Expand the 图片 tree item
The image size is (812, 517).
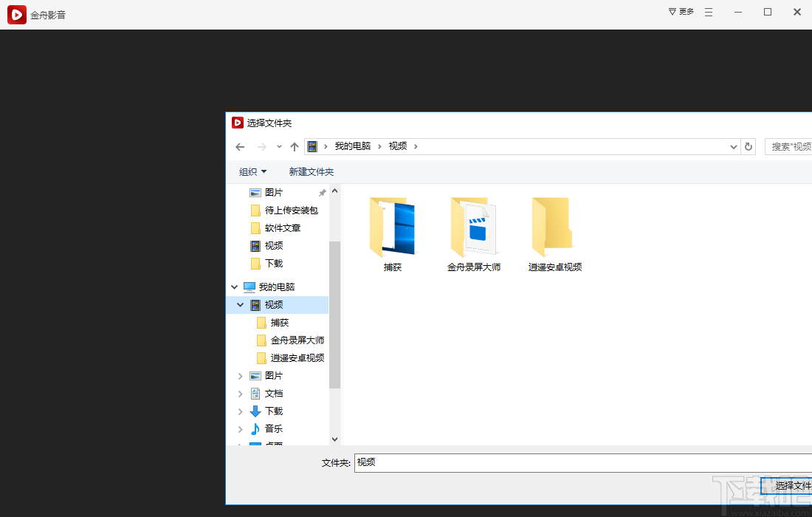point(240,375)
